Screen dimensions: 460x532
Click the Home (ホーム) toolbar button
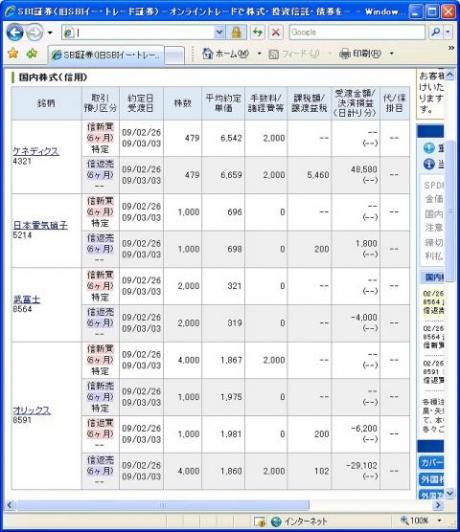226,53
